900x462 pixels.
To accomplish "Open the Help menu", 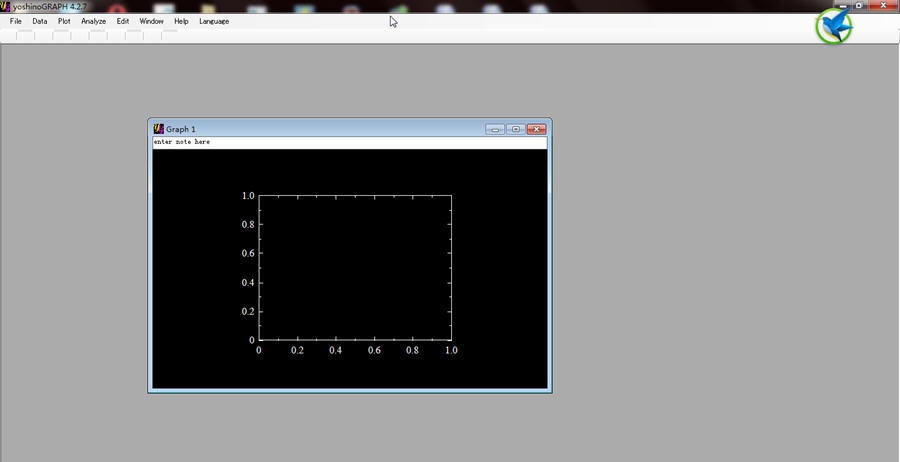I will coord(181,21).
